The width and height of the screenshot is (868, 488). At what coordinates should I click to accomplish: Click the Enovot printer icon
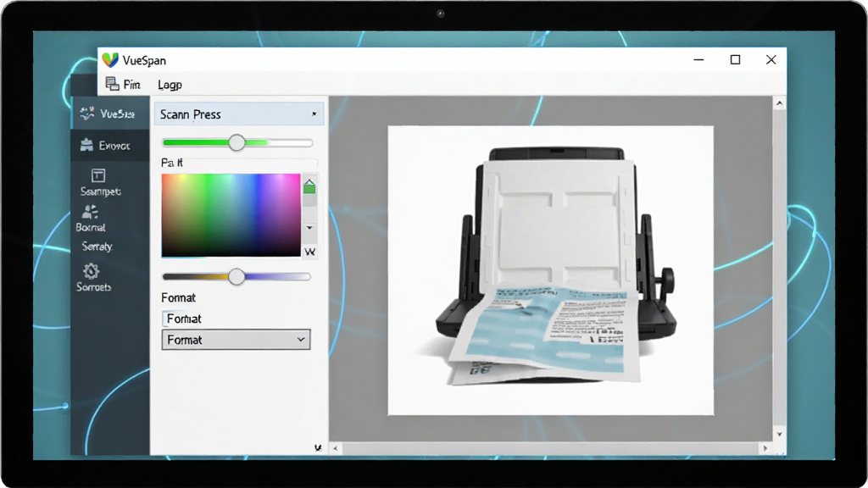(x=86, y=145)
